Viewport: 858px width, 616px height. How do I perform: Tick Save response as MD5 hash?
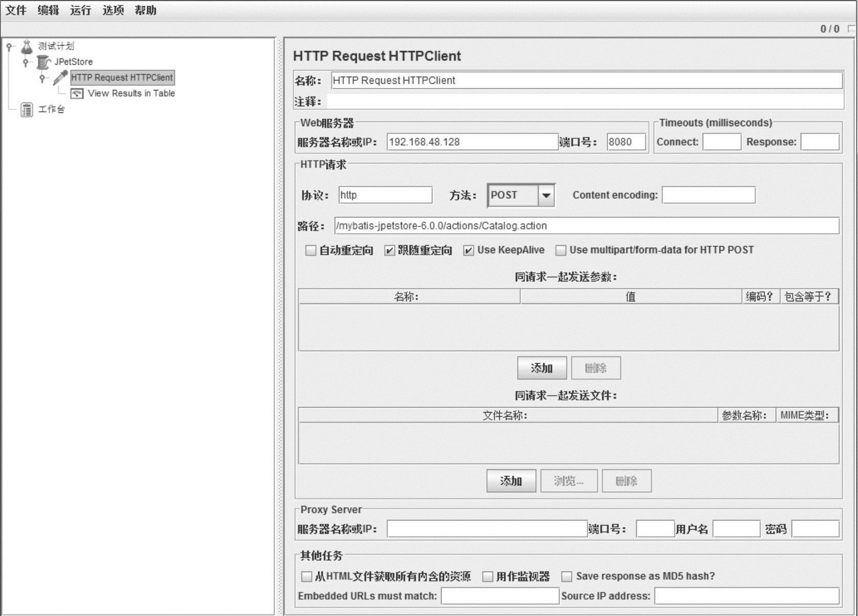(567, 577)
